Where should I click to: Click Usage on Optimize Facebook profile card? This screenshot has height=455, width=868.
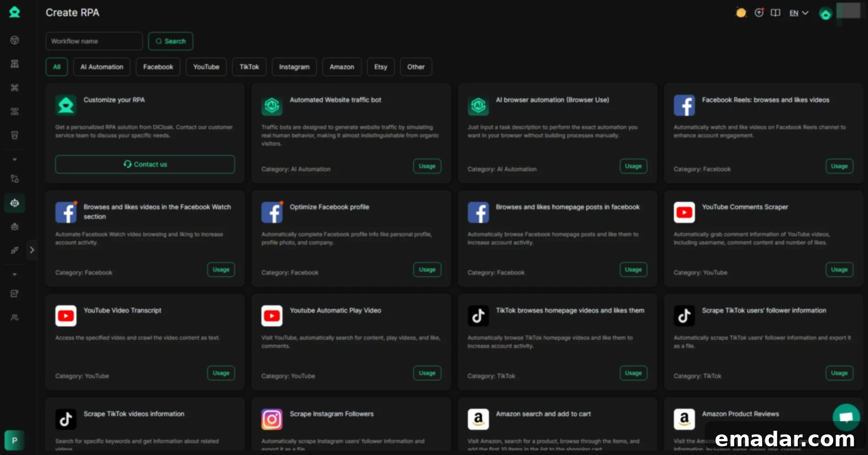(x=427, y=270)
